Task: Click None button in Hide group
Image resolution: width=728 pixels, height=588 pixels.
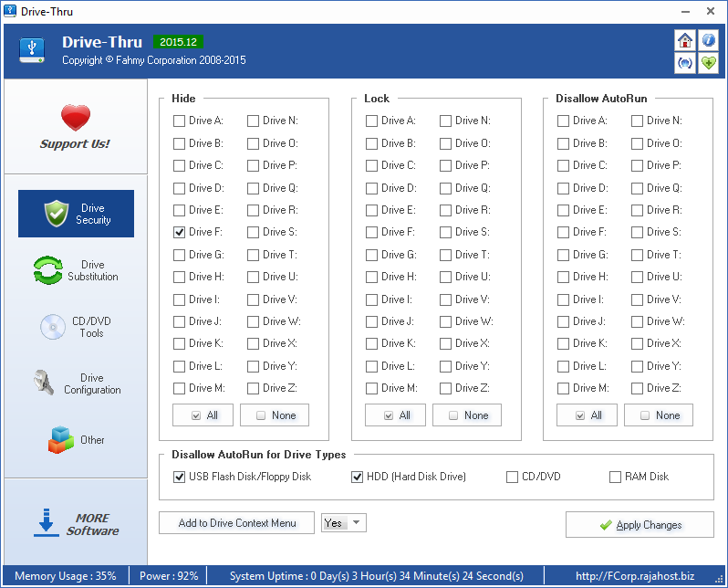Action: point(275,415)
